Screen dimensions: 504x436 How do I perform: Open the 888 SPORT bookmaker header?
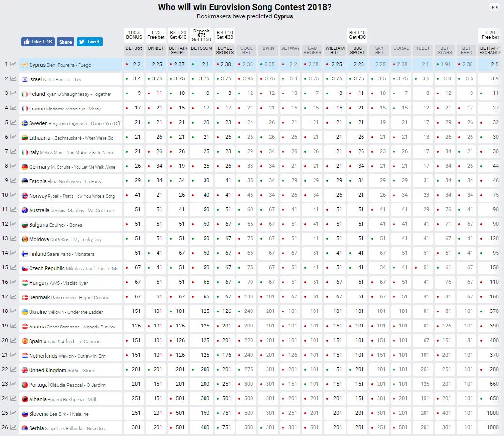coord(358,50)
